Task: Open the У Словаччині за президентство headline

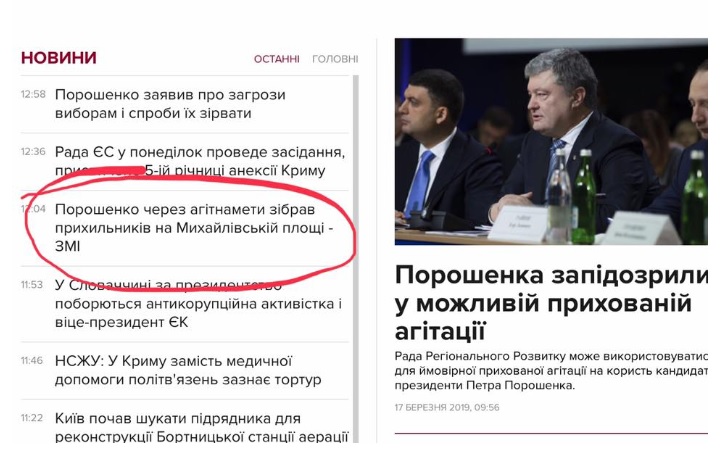Action: coord(198,303)
